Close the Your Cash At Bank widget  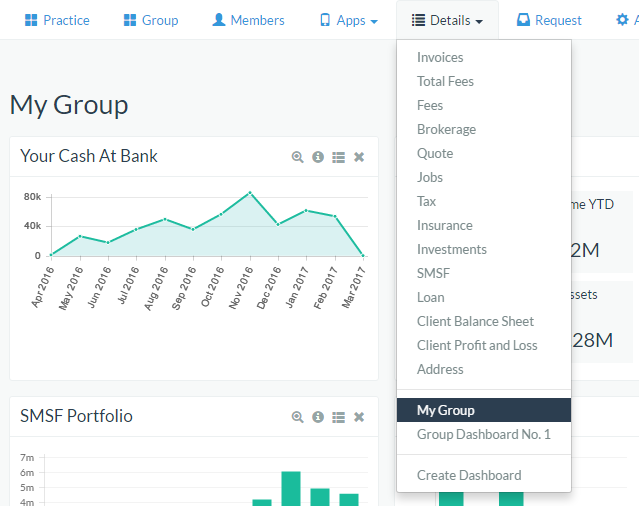(359, 157)
